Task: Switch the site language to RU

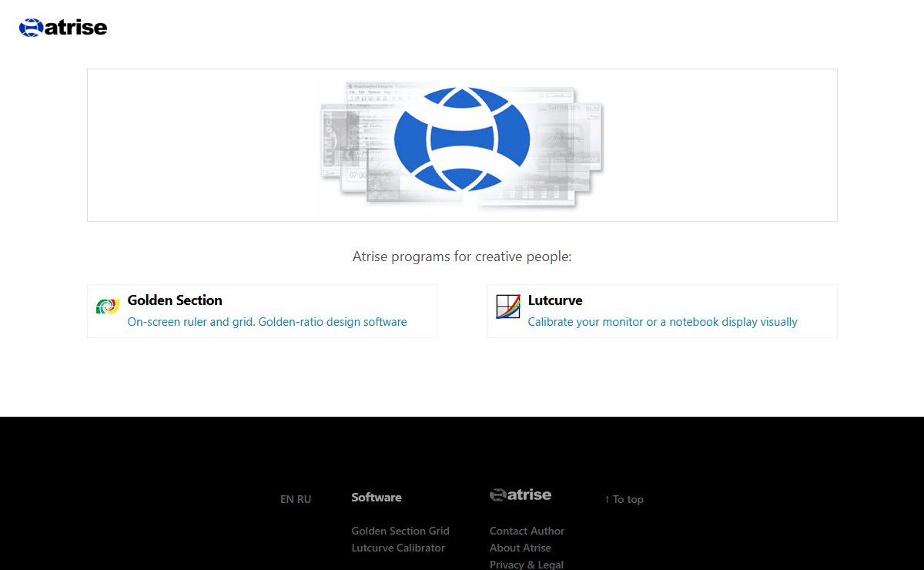Action: (x=304, y=499)
